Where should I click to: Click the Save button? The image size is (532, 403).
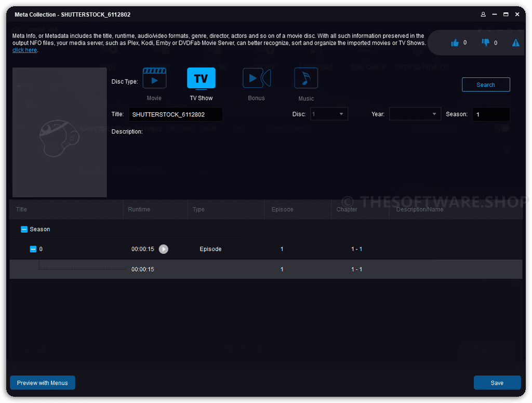(x=497, y=383)
